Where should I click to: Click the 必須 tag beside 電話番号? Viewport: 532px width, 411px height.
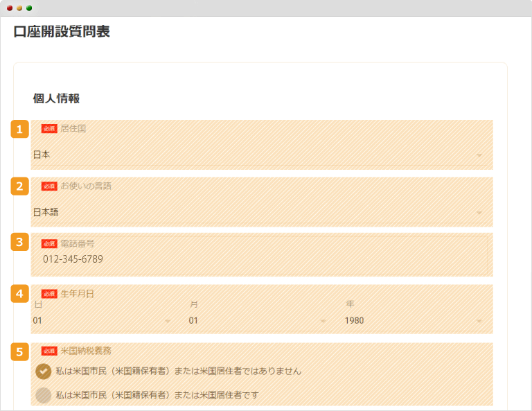click(x=49, y=244)
